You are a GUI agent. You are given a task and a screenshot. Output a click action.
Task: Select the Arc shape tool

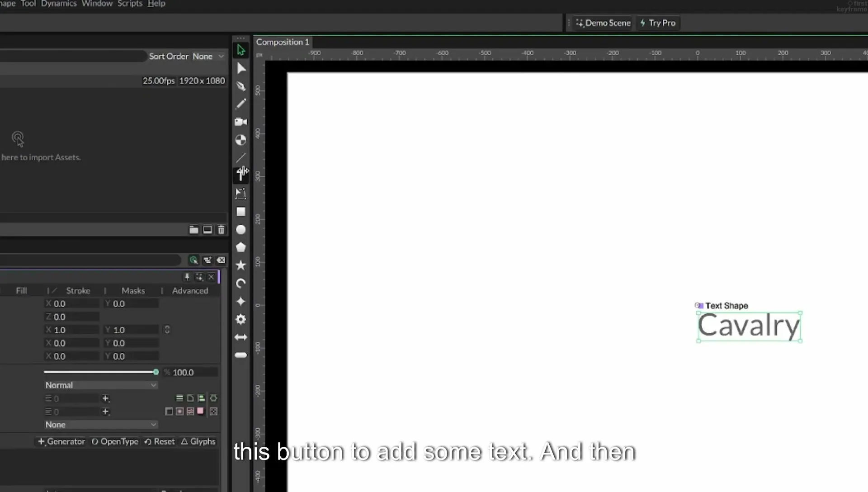pos(241,284)
